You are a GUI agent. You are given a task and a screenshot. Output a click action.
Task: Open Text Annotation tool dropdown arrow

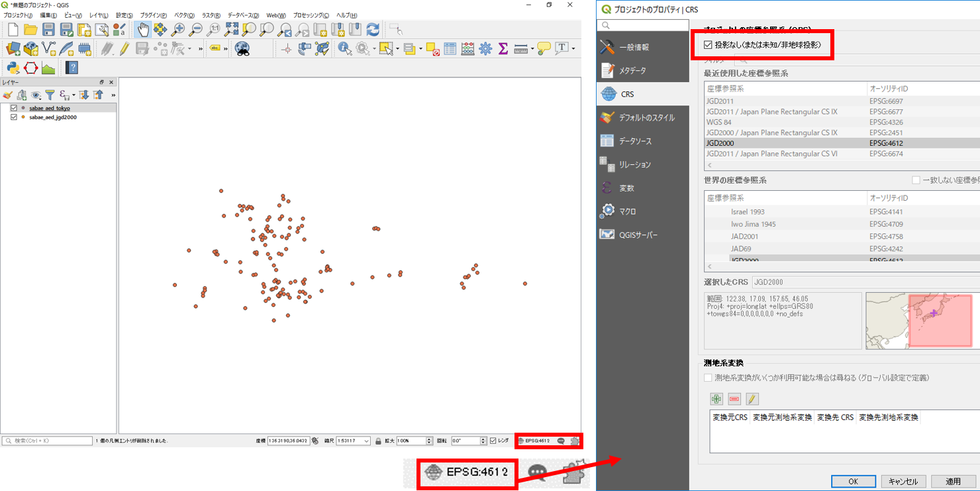(x=573, y=48)
